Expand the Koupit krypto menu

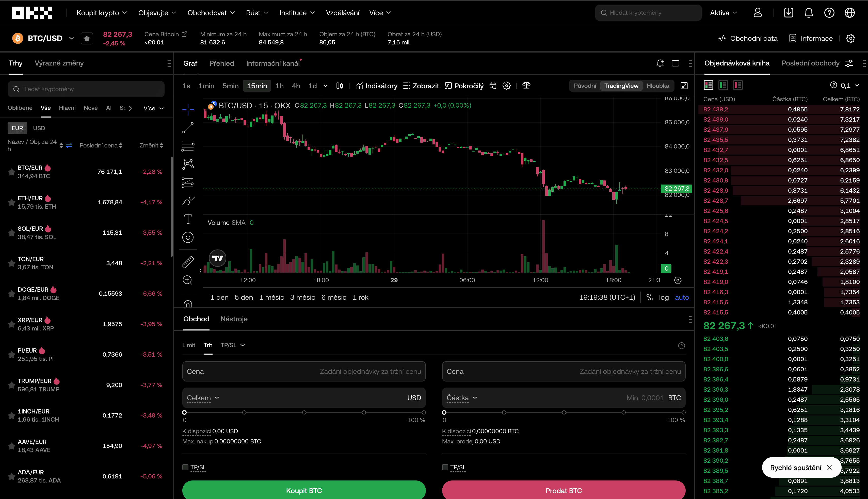click(102, 13)
